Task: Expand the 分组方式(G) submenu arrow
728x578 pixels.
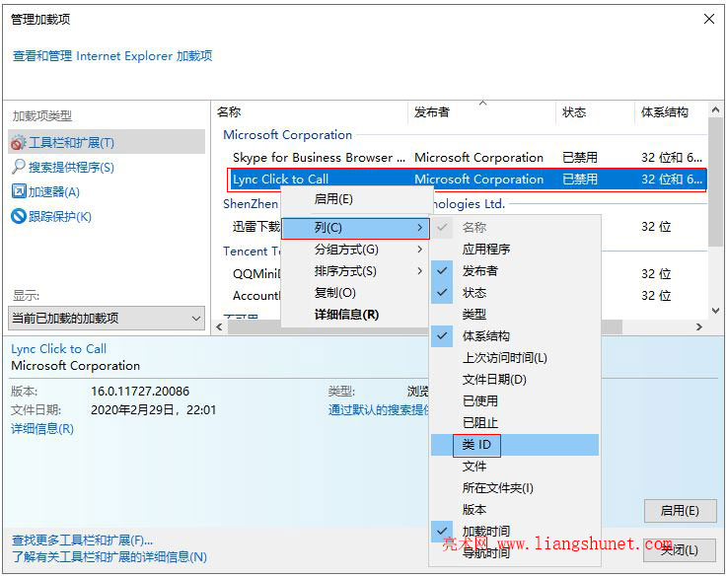Action: tap(419, 250)
